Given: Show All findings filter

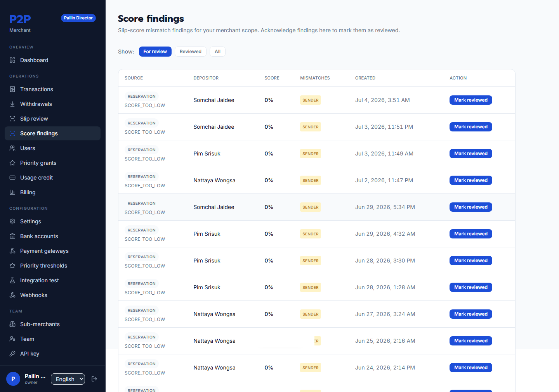Looking at the screenshot, I should 217,52.
